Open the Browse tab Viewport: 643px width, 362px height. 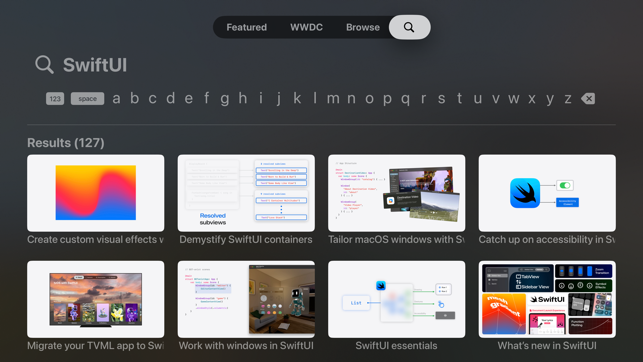[363, 27]
